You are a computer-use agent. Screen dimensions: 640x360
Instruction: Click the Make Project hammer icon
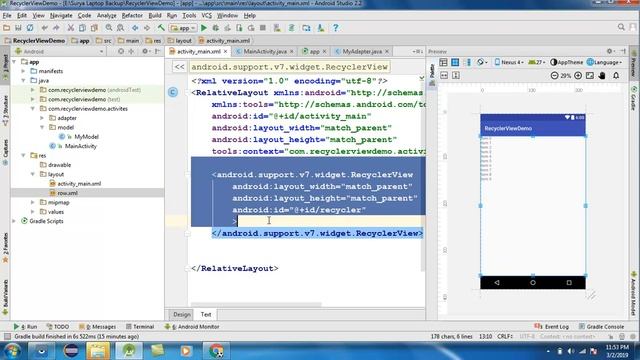[161, 28]
